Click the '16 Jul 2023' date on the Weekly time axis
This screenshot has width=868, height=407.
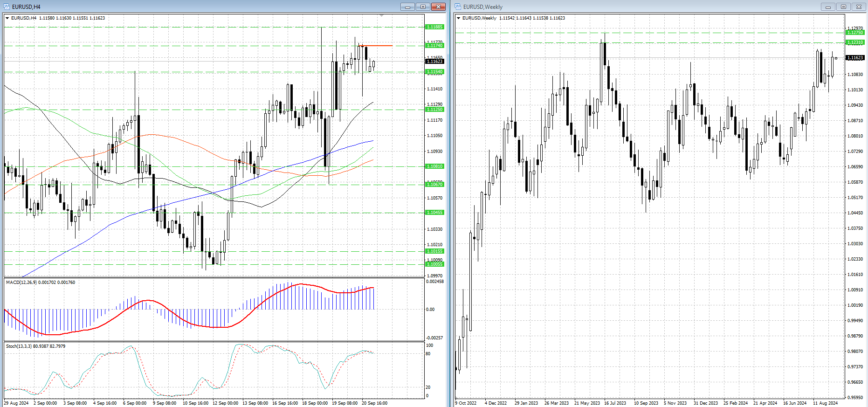click(615, 403)
